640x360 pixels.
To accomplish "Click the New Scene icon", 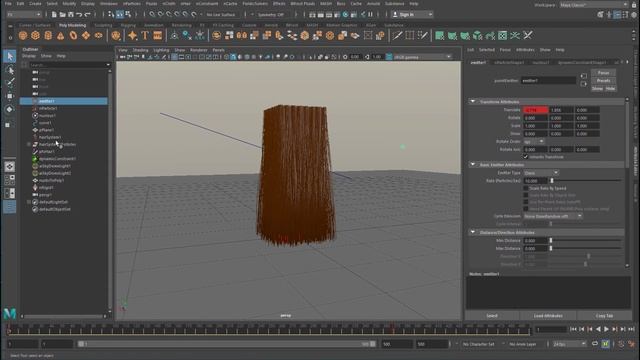I will tap(54, 15).
